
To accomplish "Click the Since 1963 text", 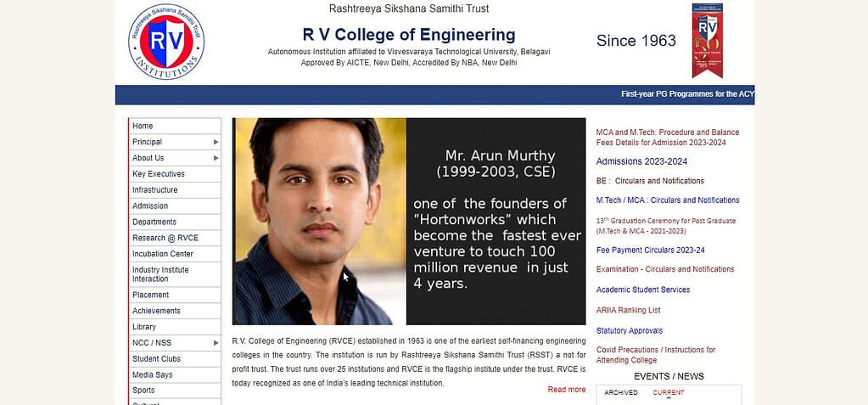I will coord(636,41).
